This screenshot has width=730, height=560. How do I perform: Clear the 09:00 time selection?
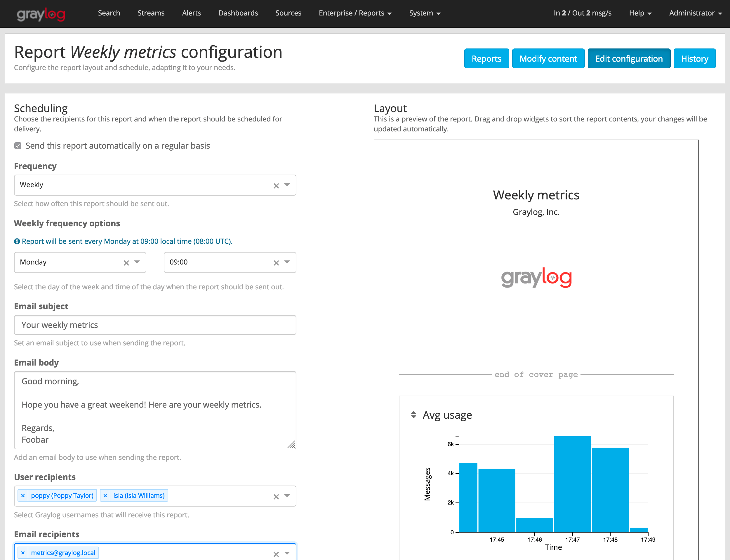(276, 262)
